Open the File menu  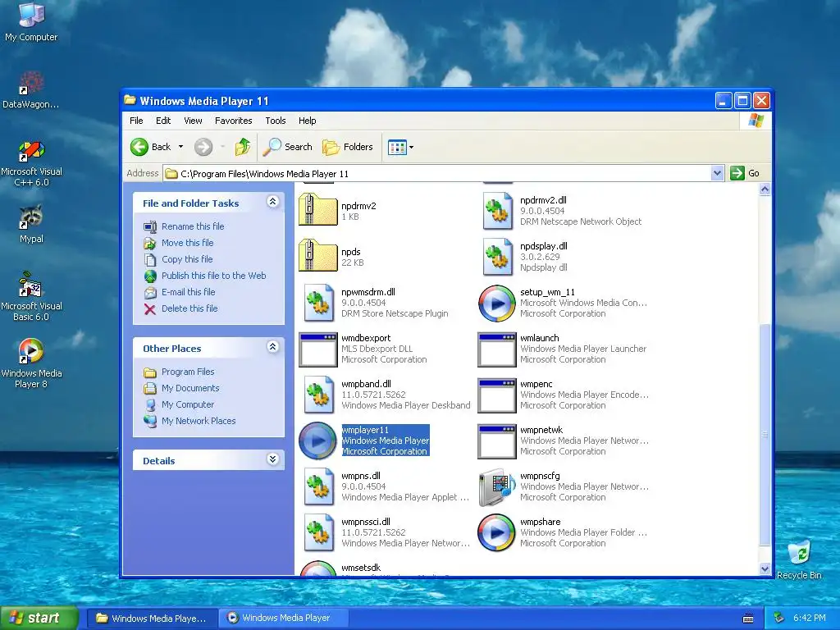(137, 121)
